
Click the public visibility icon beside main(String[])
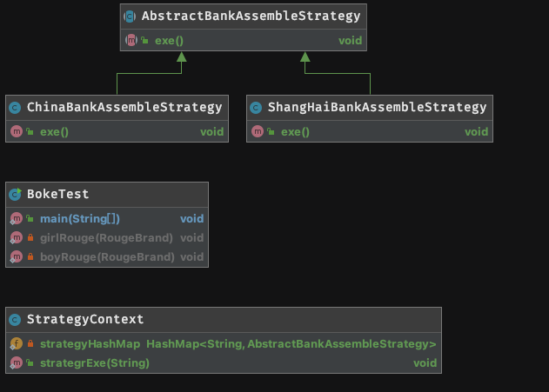[x=30, y=218]
